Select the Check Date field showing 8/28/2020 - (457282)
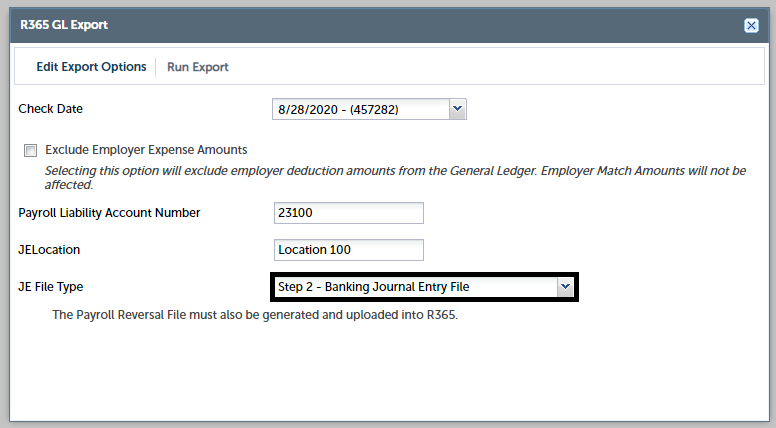Viewport: 776px width, 428px height. pyautogui.click(x=369, y=109)
